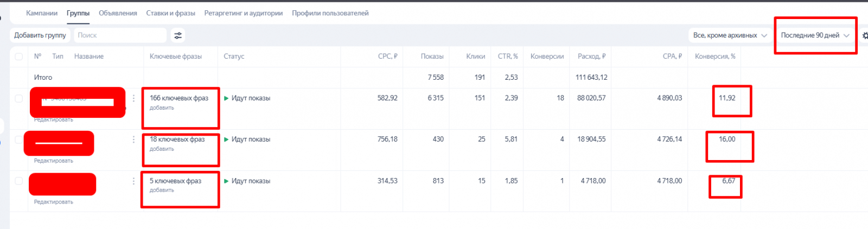Viewport: 868px width, 229px height.
Task: Expand the "Все, кроме архивных" dropdown
Action: (730, 35)
